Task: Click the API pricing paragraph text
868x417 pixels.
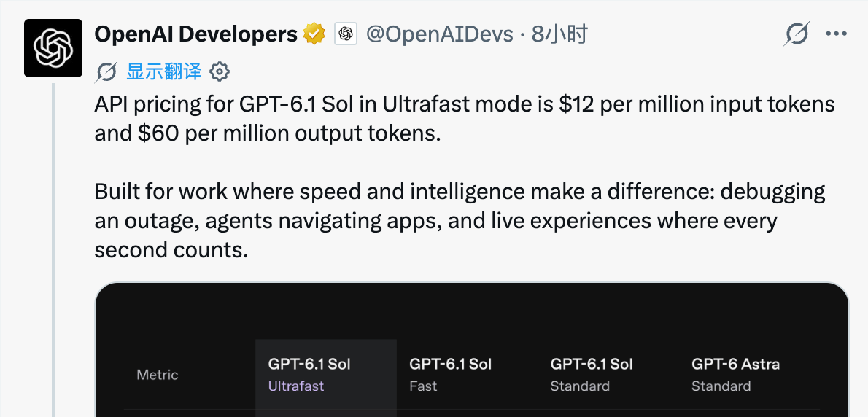Action: [465, 119]
